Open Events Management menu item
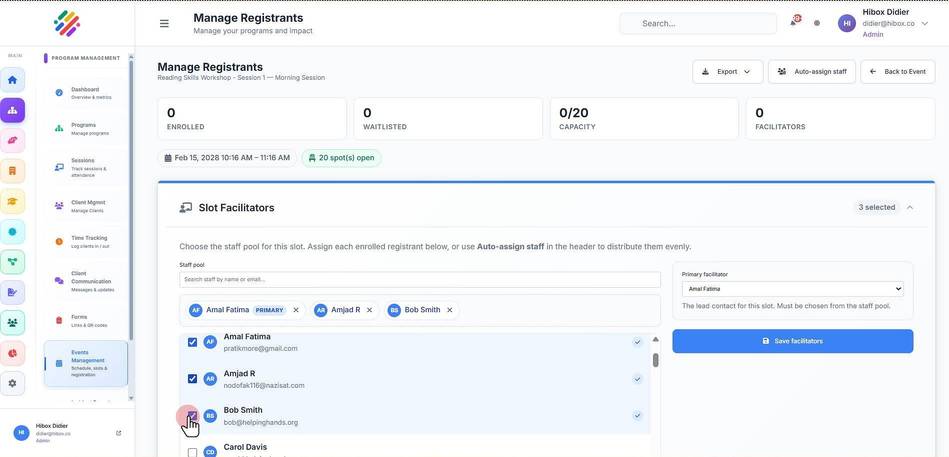This screenshot has width=949, height=457. (86, 364)
